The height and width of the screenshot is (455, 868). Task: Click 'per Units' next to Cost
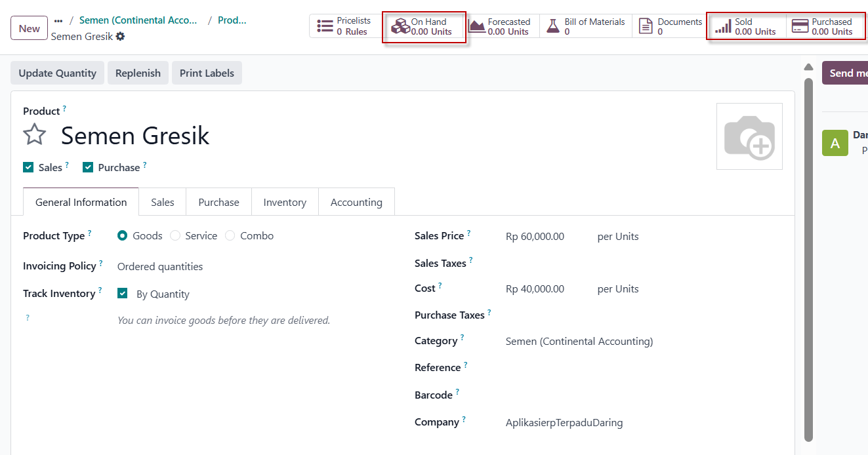click(618, 288)
